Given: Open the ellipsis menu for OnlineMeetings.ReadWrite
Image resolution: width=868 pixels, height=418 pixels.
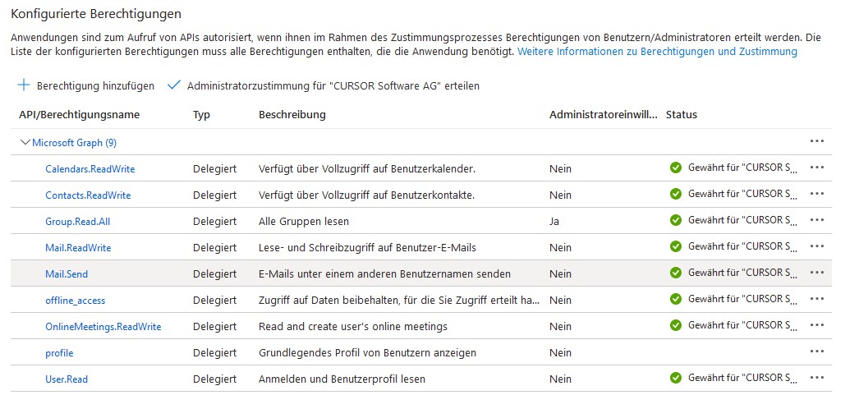Looking at the screenshot, I should coord(816,325).
